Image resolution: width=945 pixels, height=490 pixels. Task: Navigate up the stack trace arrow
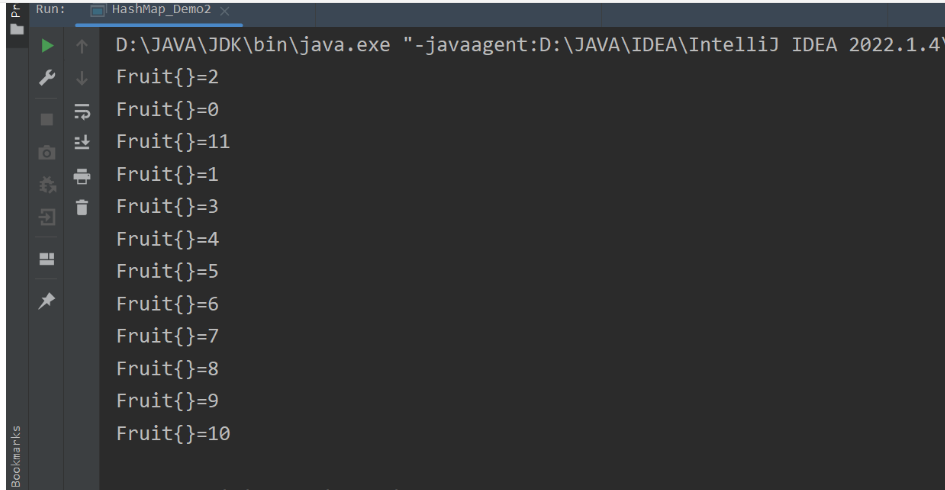[x=82, y=46]
